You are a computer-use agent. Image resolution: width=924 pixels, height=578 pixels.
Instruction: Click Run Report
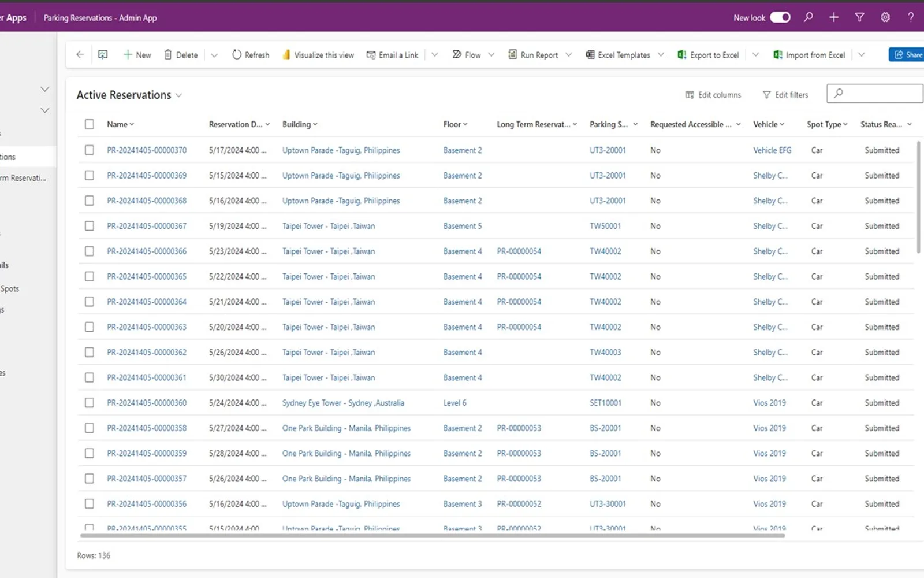tap(533, 55)
